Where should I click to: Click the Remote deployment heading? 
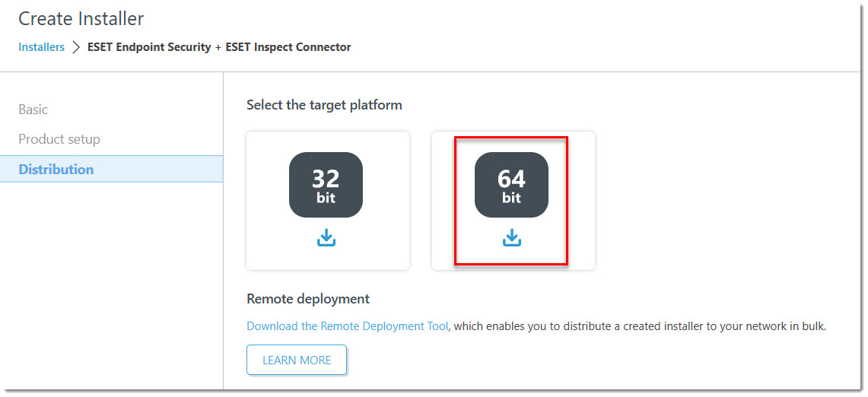[308, 299]
